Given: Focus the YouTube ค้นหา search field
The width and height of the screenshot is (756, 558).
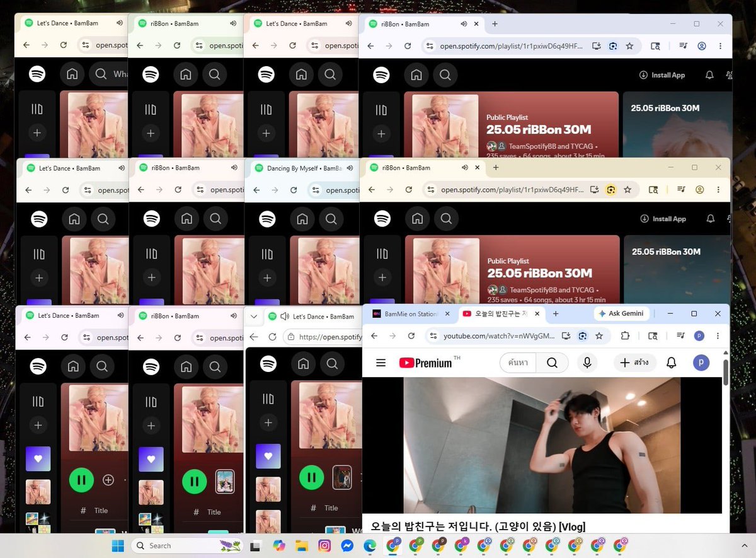Looking at the screenshot, I should coord(518,363).
